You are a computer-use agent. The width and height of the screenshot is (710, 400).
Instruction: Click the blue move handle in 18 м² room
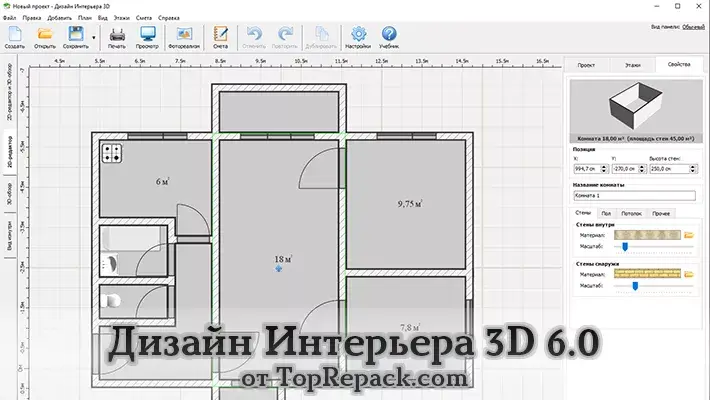click(278, 269)
